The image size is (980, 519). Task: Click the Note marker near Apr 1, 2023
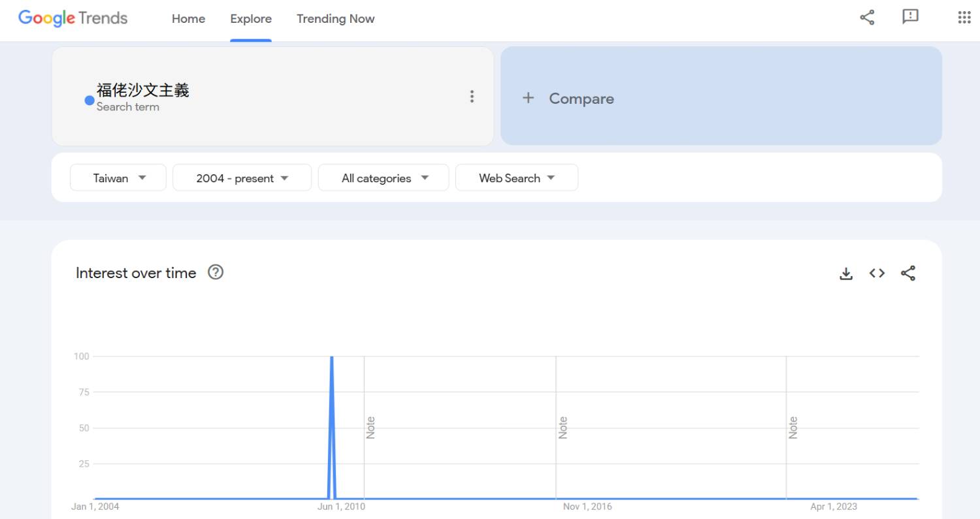(793, 428)
